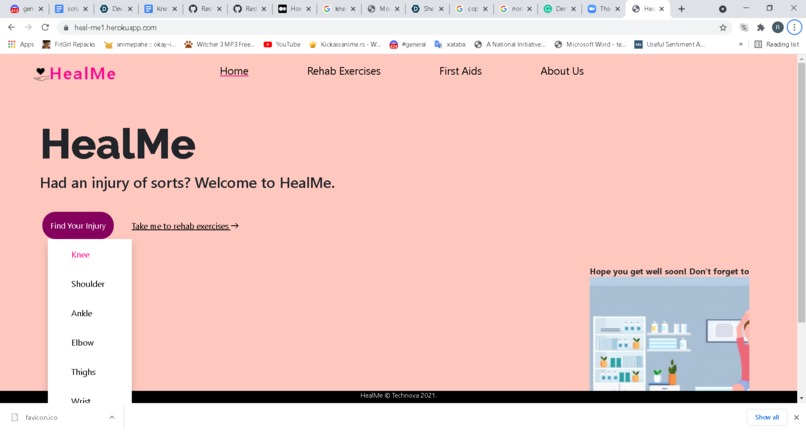The width and height of the screenshot is (806, 432).
Task: Click Show all downloads
Action: [x=767, y=418]
